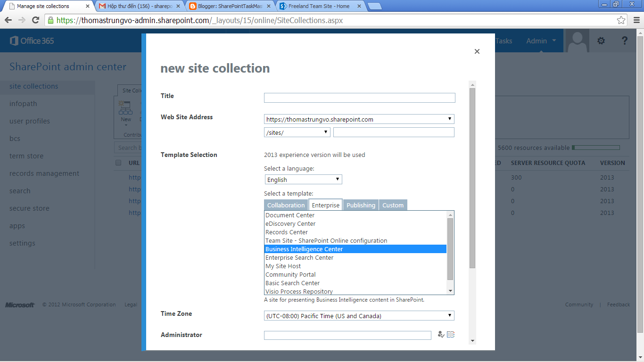Open bcs in left navigation
Screen dimensions: 644x362
[15, 139]
